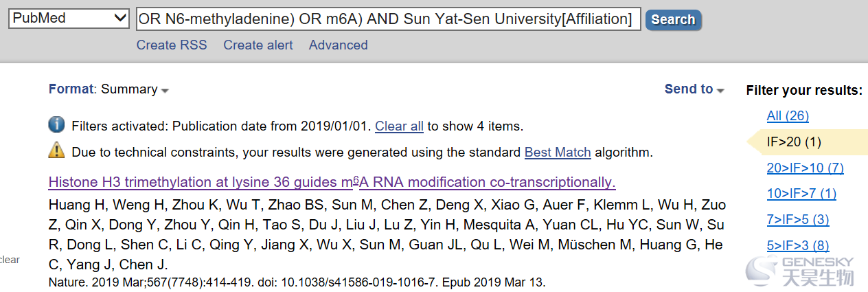
Task: Open the PubMed database dropdown
Action: (x=69, y=19)
